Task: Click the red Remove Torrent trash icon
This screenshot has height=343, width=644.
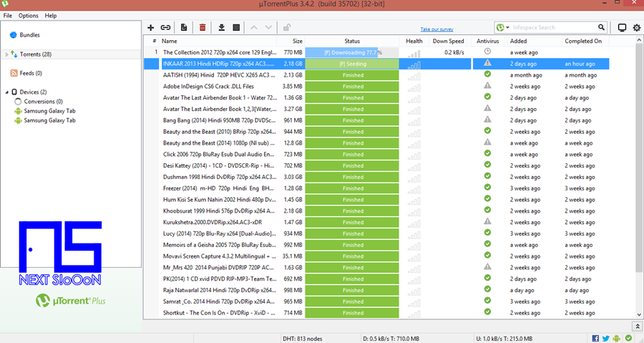Action: click(203, 27)
